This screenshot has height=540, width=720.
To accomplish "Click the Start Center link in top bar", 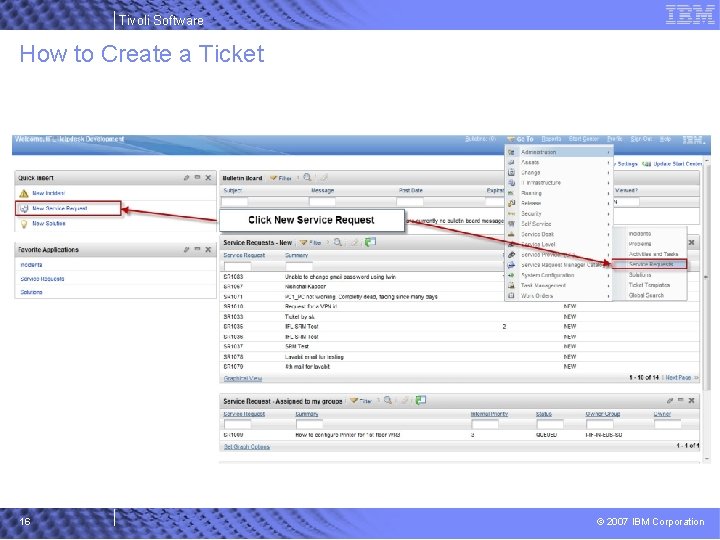I will point(584,139).
